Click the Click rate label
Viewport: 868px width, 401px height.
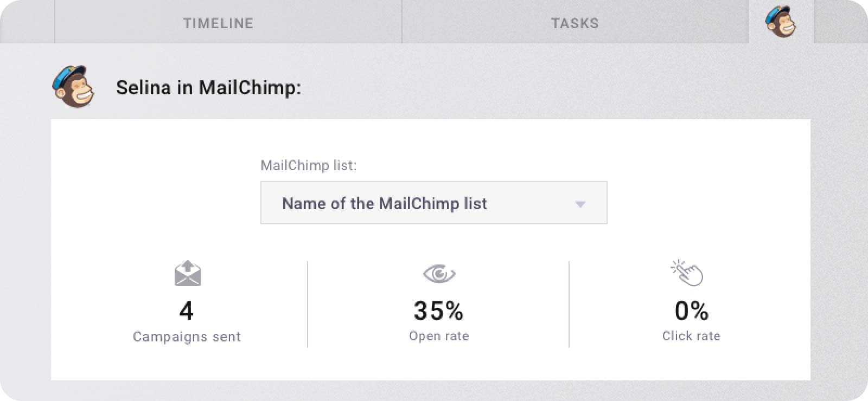(x=691, y=336)
